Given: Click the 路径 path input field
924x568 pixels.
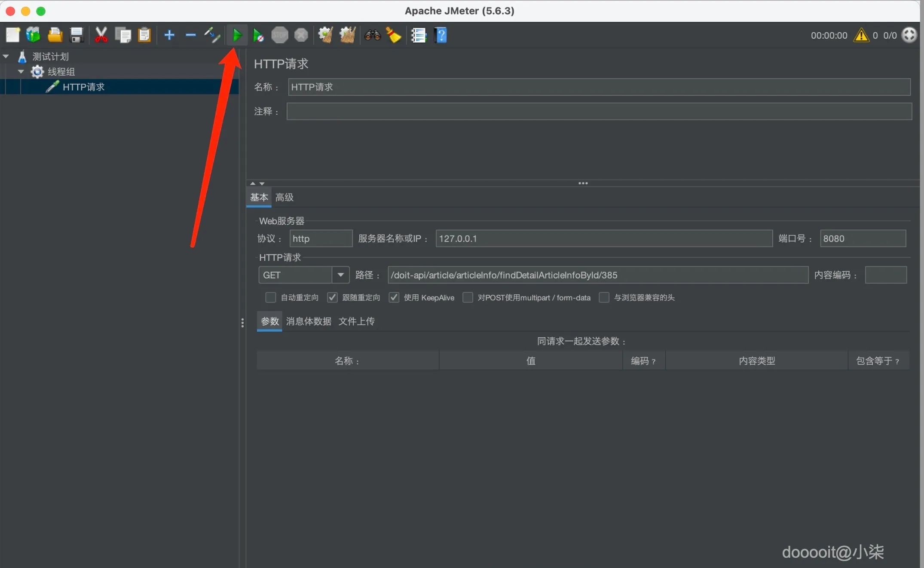Looking at the screenshot, I should [x=597, y=275].
